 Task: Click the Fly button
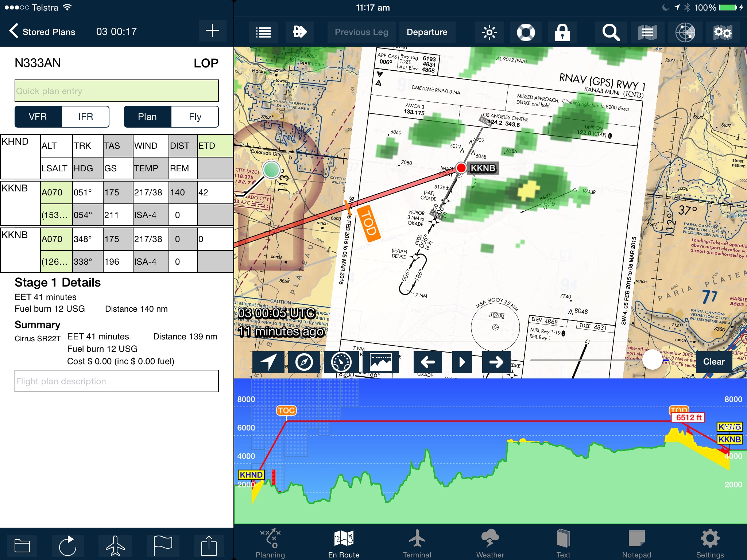(196, 116)
